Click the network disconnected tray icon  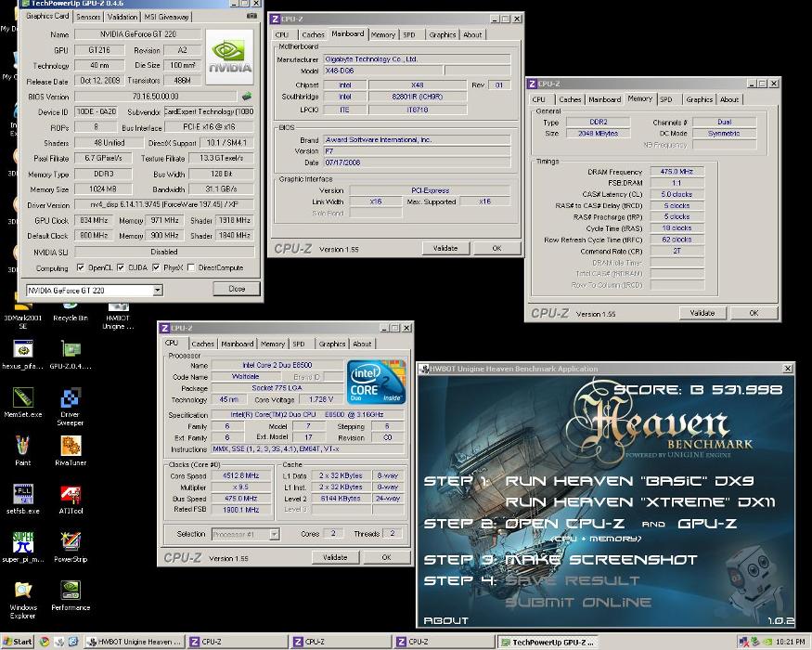click(x=743, y=642)
